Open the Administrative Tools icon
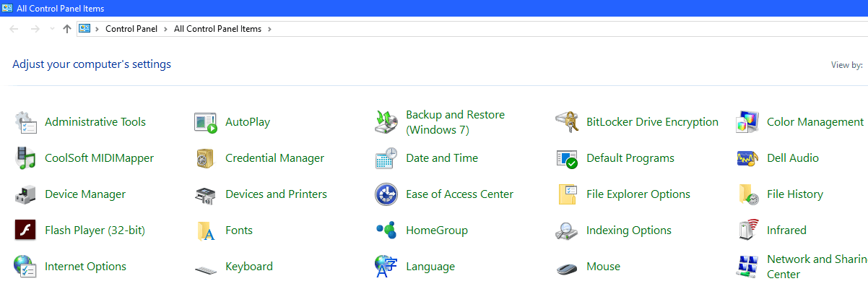This screenshot has width=868, height=289. coord(26,122)
